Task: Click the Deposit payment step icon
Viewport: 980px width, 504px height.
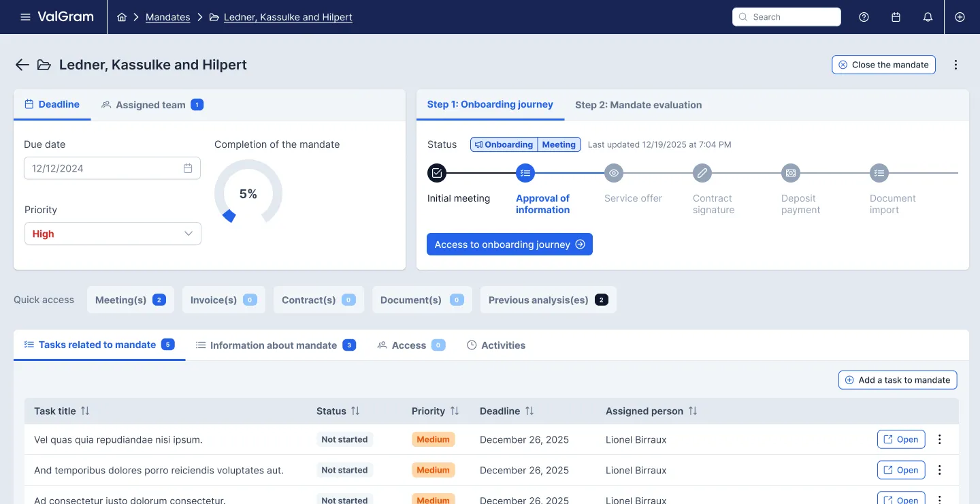Action: click(x=790, y=173)
